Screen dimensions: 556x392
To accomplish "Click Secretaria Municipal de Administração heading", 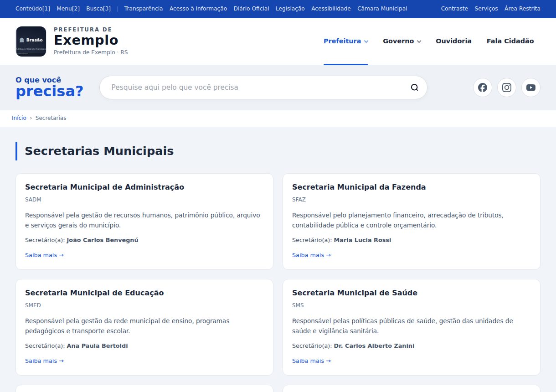I will click(x=104, y=187).
